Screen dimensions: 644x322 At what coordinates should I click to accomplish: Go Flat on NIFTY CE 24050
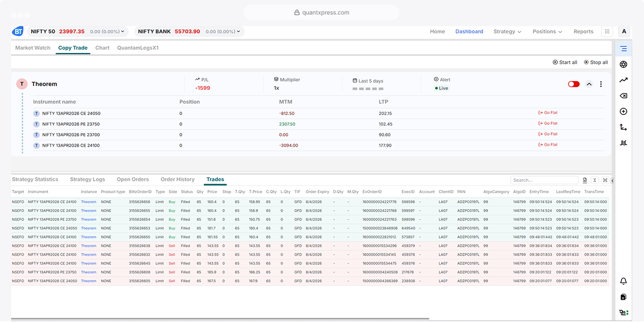point(548,113)
